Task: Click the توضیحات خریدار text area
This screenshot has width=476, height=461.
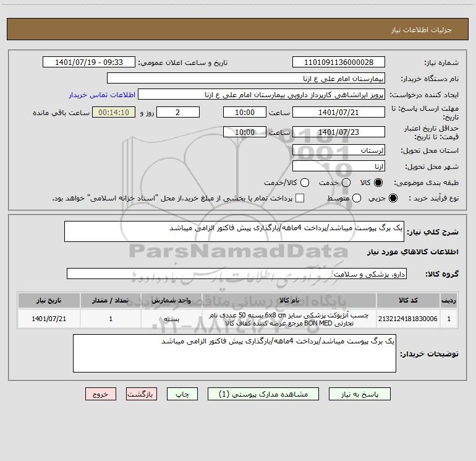Action: (234, 353)
